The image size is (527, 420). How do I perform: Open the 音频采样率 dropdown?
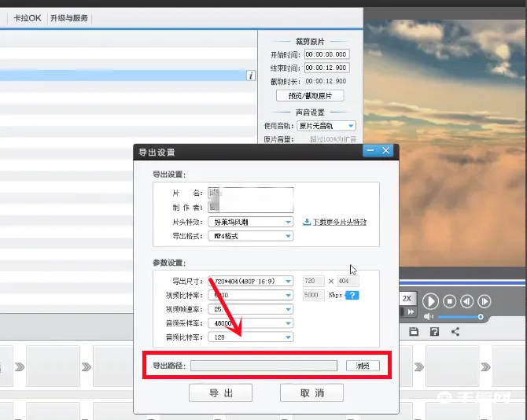pos(251,323)
